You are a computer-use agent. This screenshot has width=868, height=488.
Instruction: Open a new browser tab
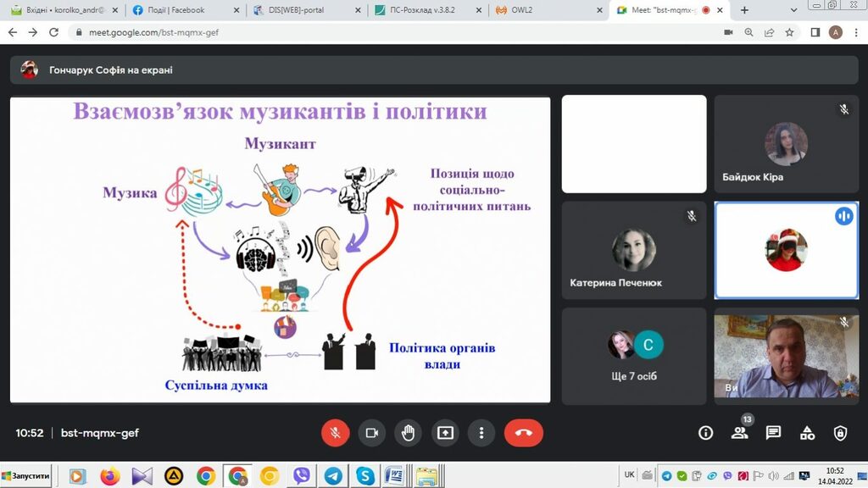click(744, 10)
